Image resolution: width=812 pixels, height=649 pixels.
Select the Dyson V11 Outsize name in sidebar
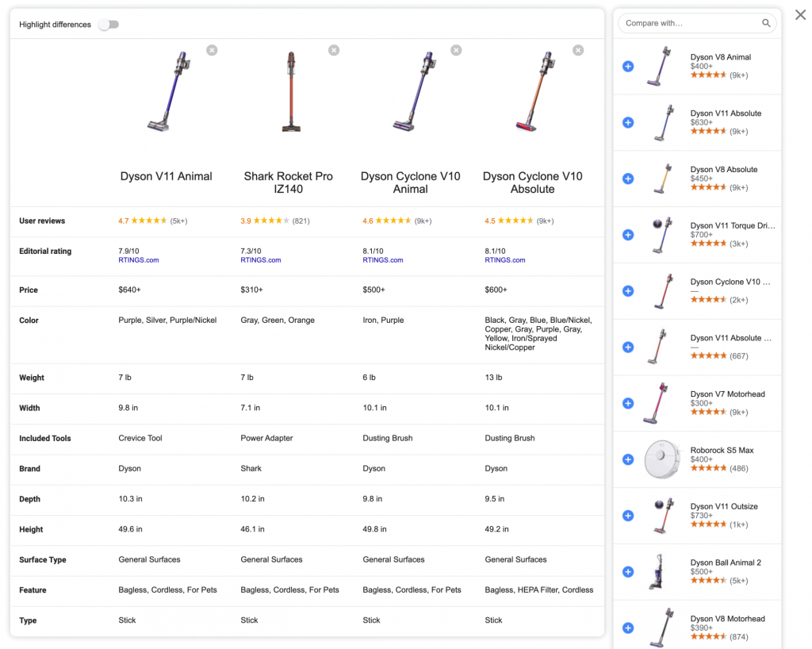point(723,506)
